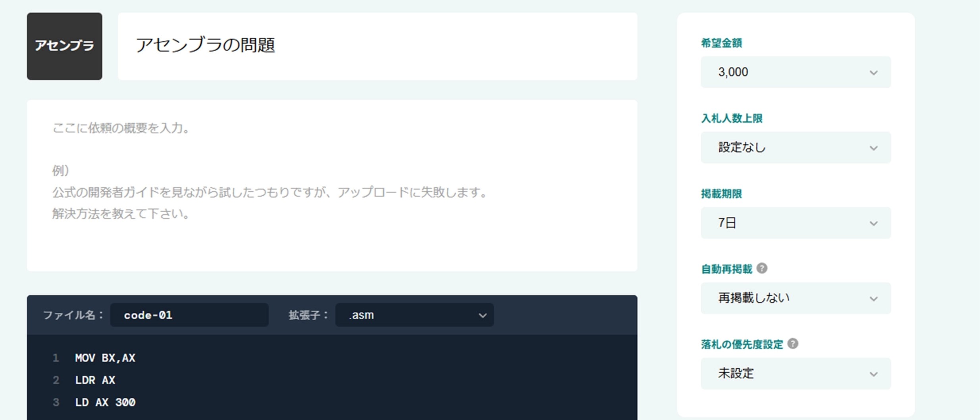The width and height of the screenshot is (980, 420).
Task: Click the help icon next to 落札の優先度設定
Action: tap(792, 344)
